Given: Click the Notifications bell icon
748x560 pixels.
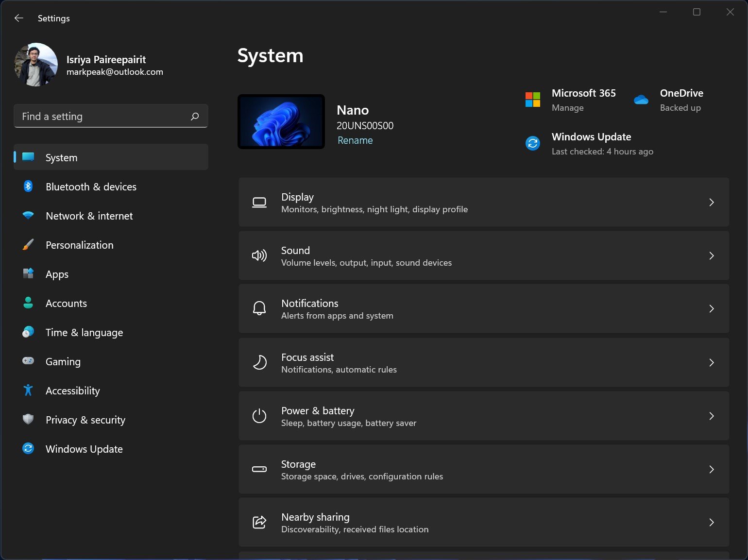Looking at the screenshot, I should click(259, 308).
